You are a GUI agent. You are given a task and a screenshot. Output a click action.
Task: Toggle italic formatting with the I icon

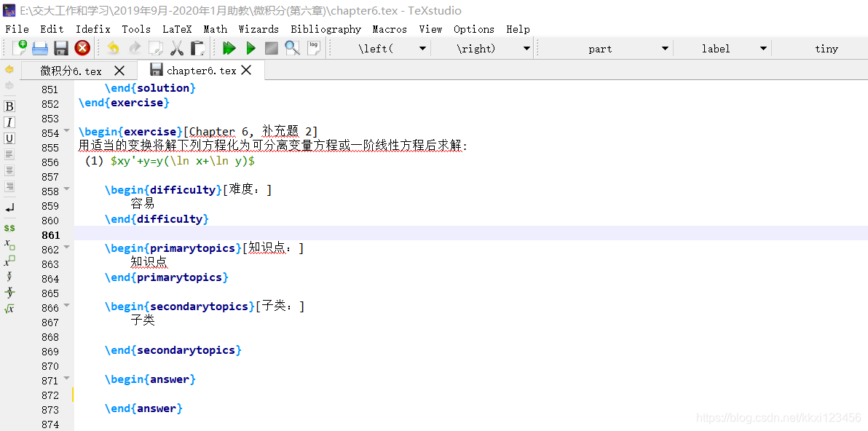(9, 122)
